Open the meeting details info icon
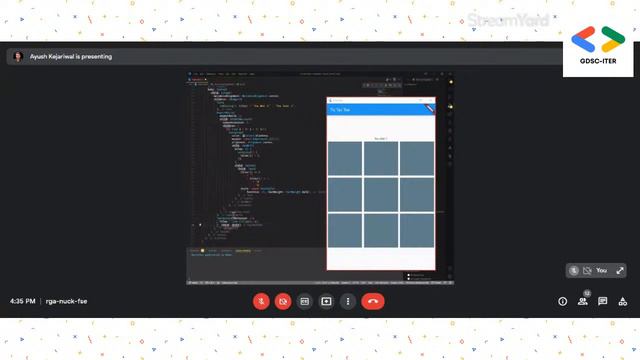Screen dimensions: 640x360 coord(562,302)
